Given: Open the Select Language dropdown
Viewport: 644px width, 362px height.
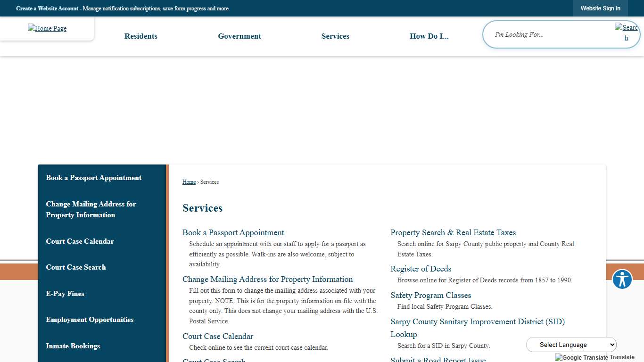Looking at the screenshot, I should 571,345.
